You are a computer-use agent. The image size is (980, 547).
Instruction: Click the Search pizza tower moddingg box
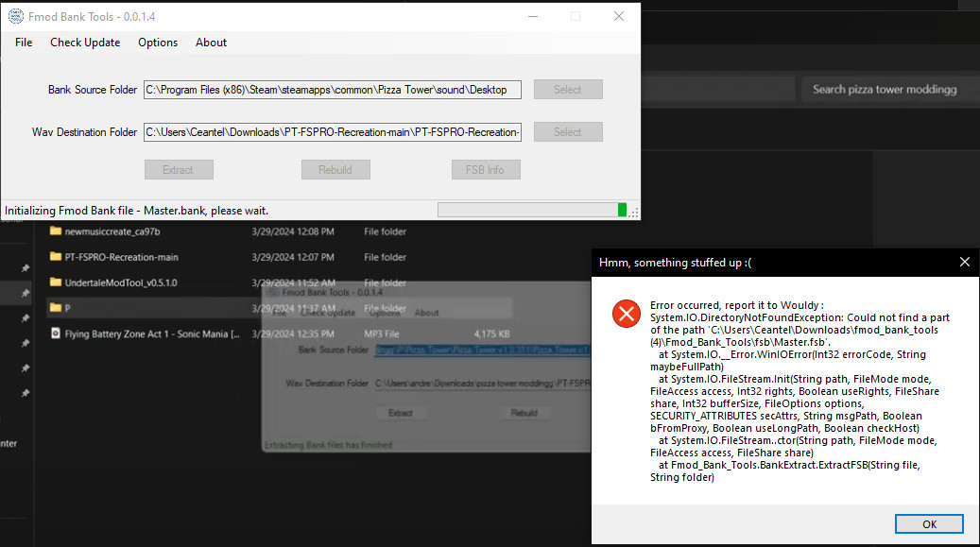pyautogui.click(x=888, y=89)
